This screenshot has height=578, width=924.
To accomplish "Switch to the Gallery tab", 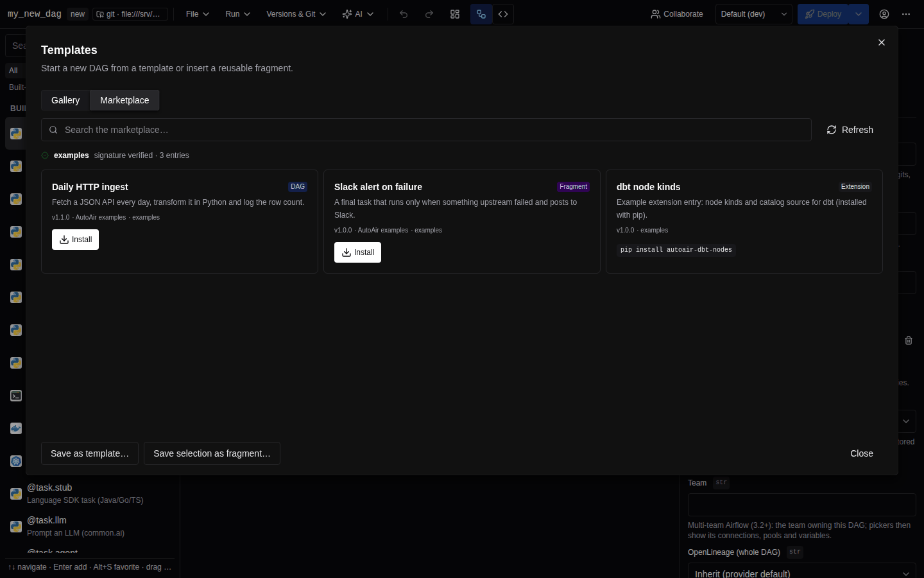I will tap(65, 100).
